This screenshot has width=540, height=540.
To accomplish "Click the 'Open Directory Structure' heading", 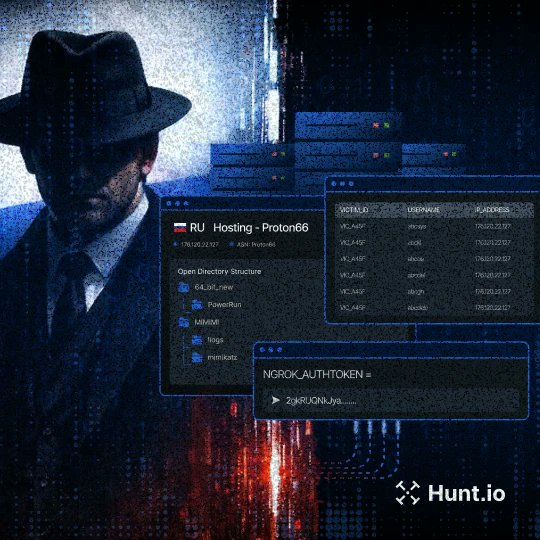I will [x=219, y=271].
